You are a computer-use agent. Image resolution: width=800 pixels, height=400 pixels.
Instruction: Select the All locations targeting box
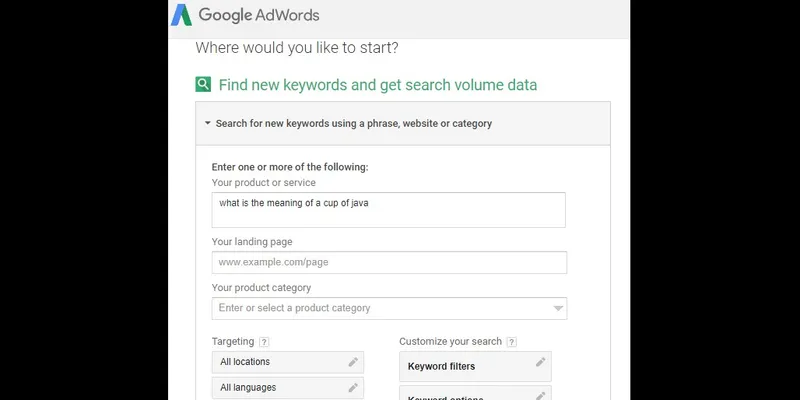[x=278, y=362]
